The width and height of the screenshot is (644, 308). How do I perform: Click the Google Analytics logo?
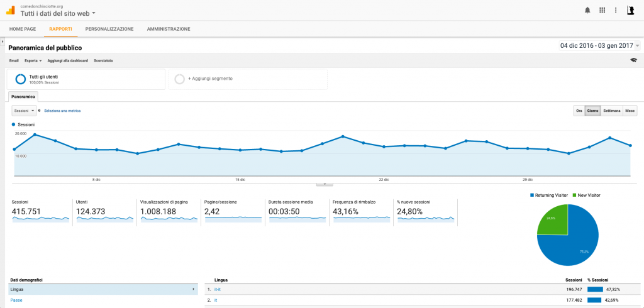(x=10, y=10)
